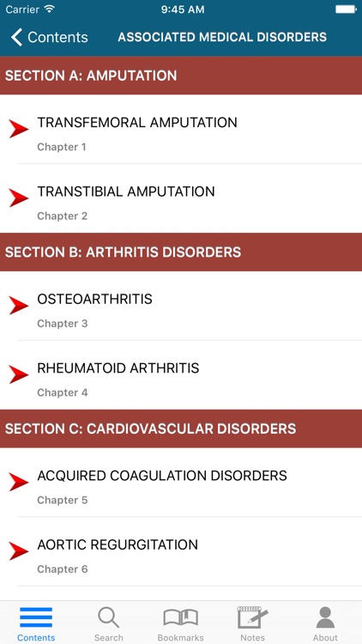Click the red arrow beside Osteoarthritis
Screen dimensions: 362x644
coord(19,306)
